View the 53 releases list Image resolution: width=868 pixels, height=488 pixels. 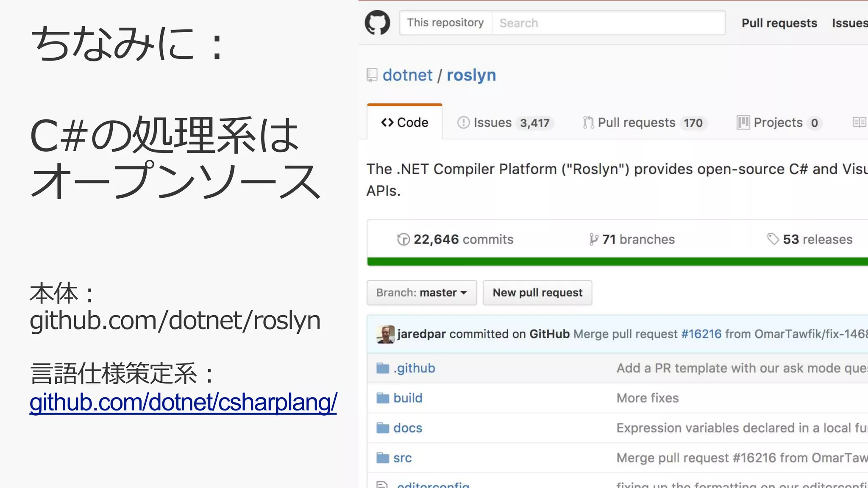[x=810, y=239]
